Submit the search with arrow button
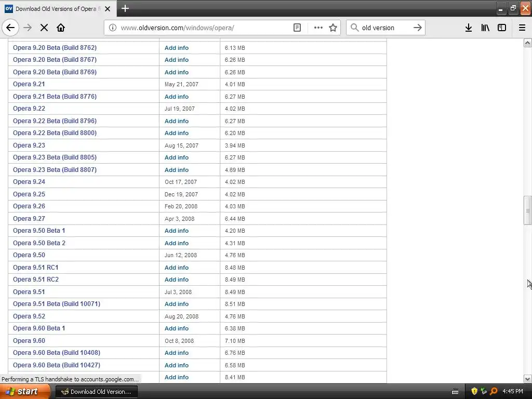Screen dimensions: 532x399 pos(417,28)
